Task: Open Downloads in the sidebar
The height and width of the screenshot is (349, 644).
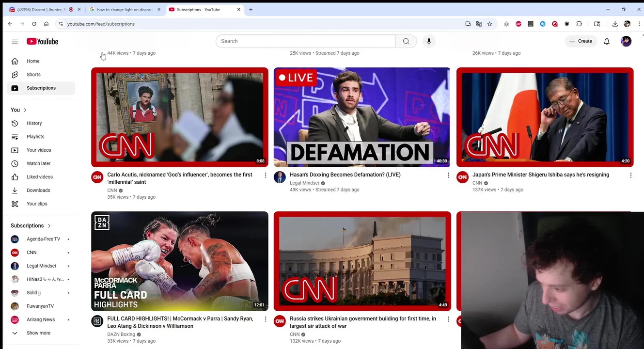Action: [x=42, y=190]
